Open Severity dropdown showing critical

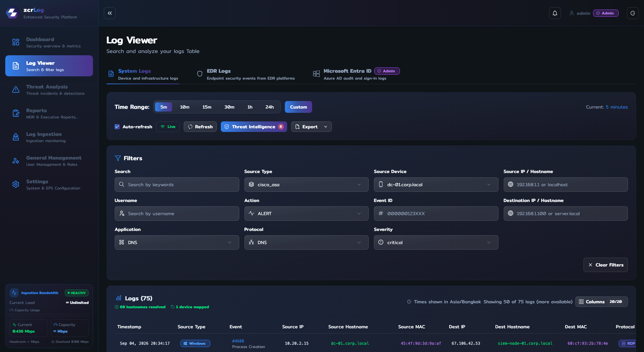point(436,242)
